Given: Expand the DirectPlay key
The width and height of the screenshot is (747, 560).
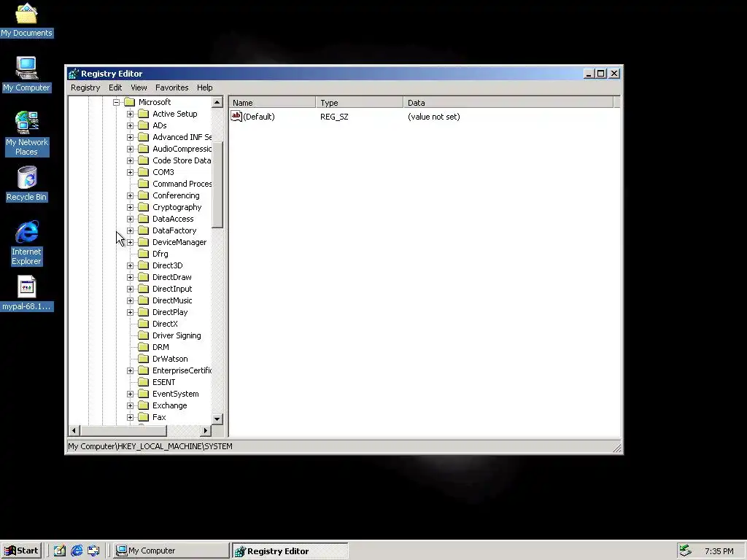Looking at the screenshot, I should (130, 312).
